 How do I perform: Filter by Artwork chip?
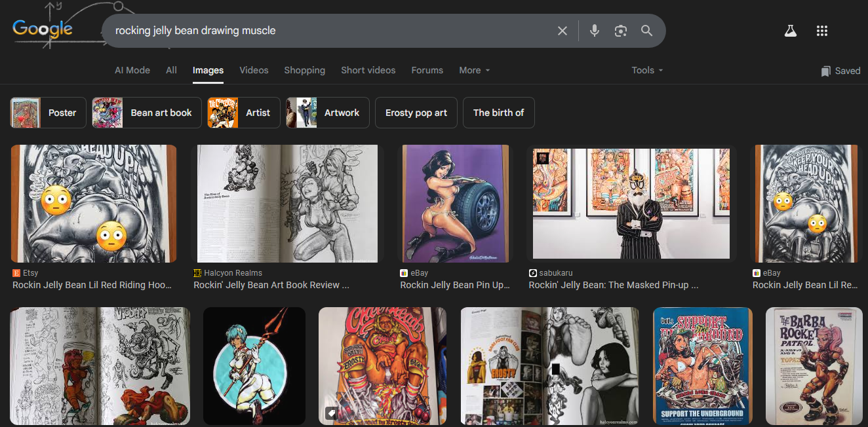click(328, 113)
